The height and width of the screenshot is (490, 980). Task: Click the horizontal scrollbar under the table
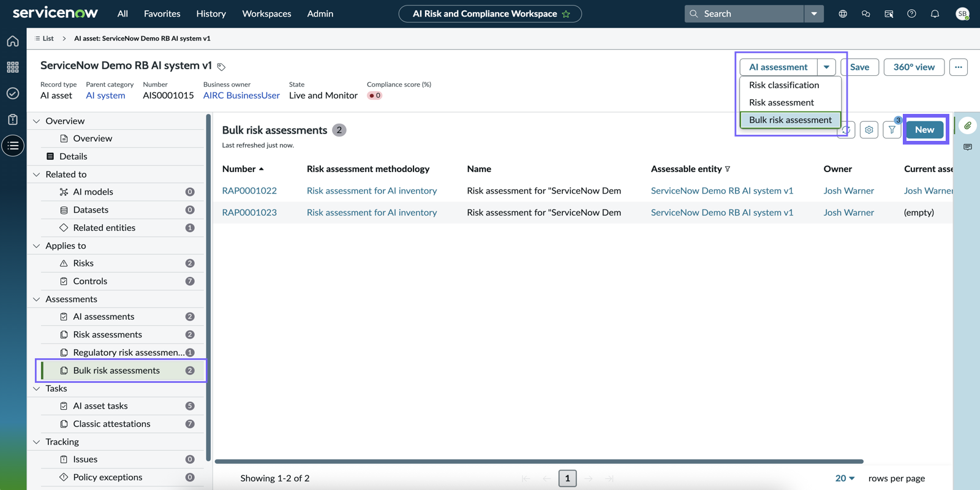pyautogui.click(x=539, y=461)
